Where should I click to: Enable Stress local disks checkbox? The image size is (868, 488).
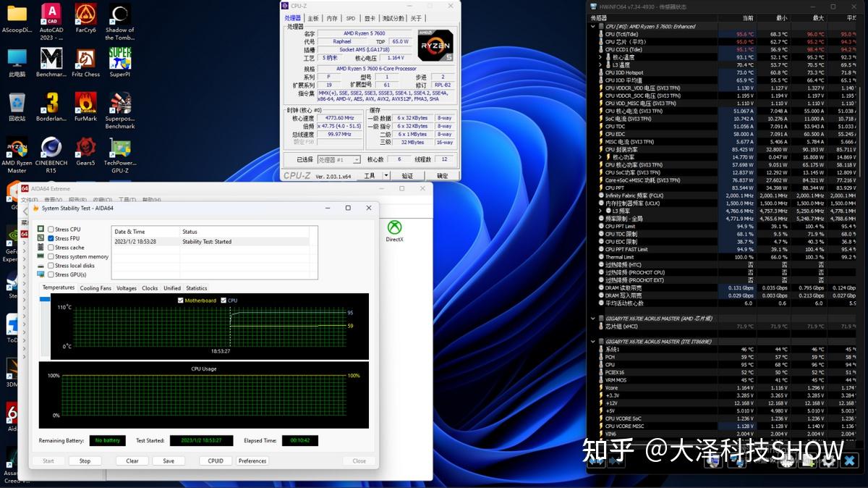(x=51, y=266)
